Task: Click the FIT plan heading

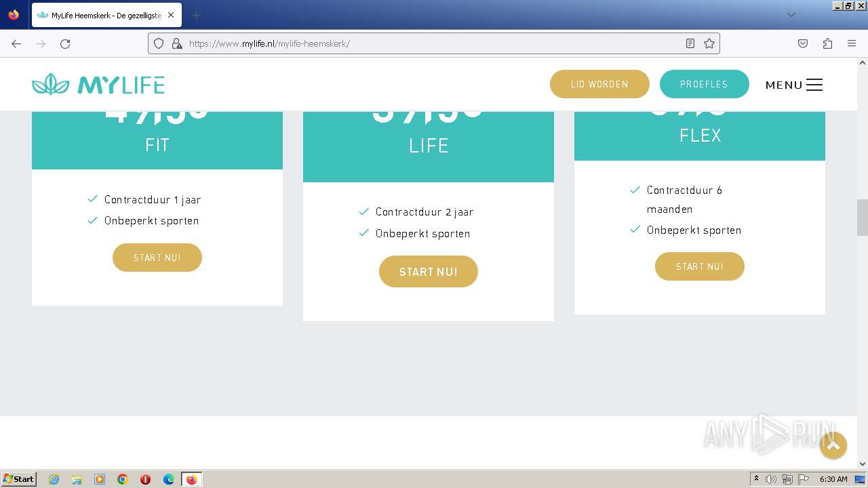Action: [157, 144]
